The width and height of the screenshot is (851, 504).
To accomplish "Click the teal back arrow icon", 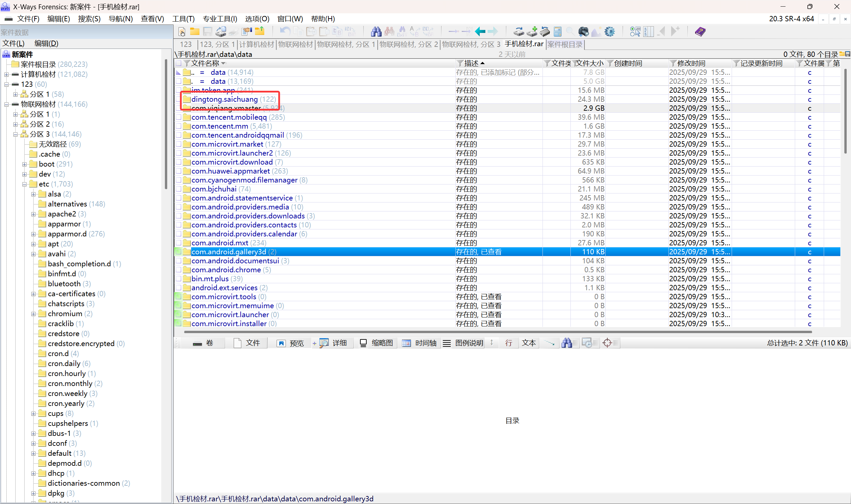I will click(480, 32).
